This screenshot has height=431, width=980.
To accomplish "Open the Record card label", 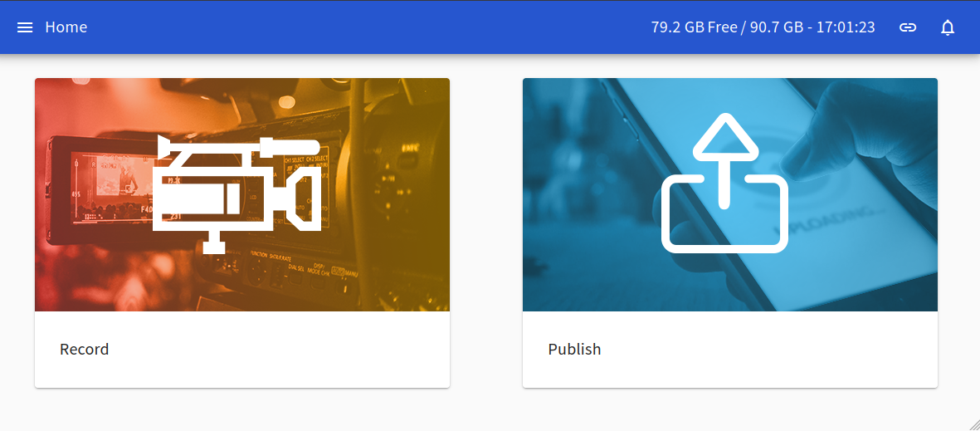I will point(85,349).
